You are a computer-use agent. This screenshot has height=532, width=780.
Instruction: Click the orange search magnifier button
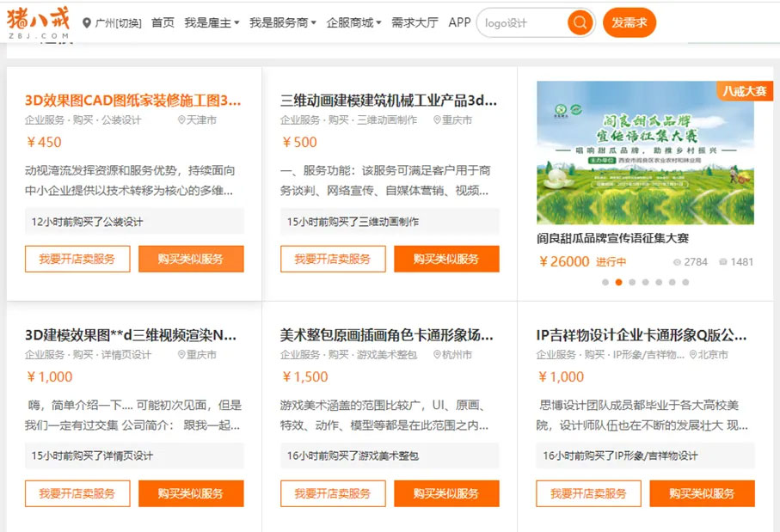[x=580, y=22]
